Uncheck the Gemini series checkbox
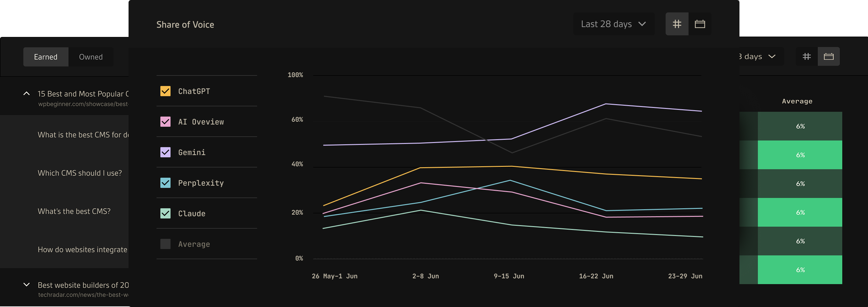The width and height of the screenshot is (868, 307). click(165, 152)
